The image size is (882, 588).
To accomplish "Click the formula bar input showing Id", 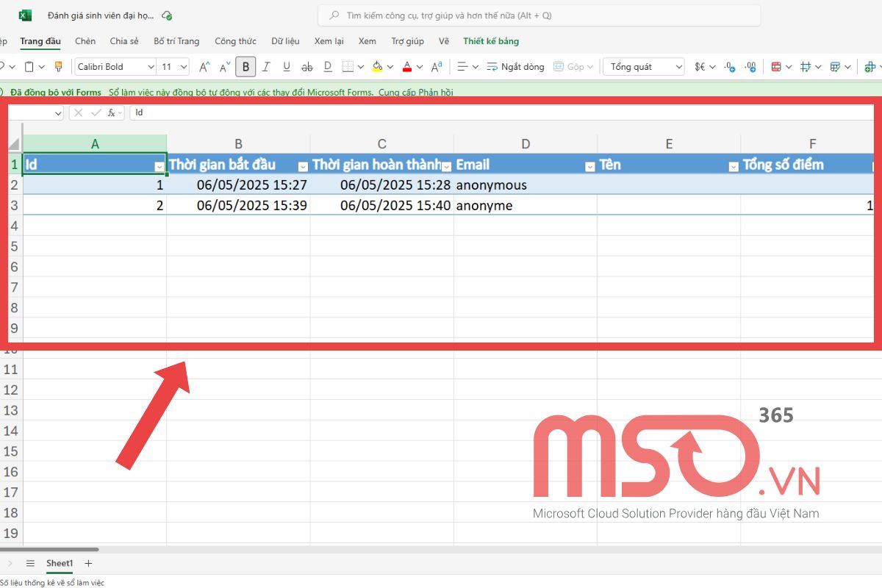I will (503, 112).
